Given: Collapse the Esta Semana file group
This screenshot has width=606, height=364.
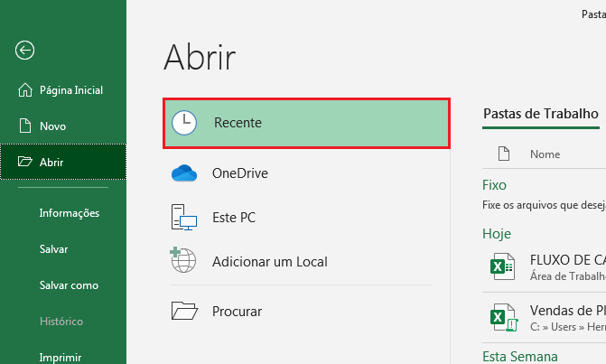Looking at the screenshot, I should (520, 356).
